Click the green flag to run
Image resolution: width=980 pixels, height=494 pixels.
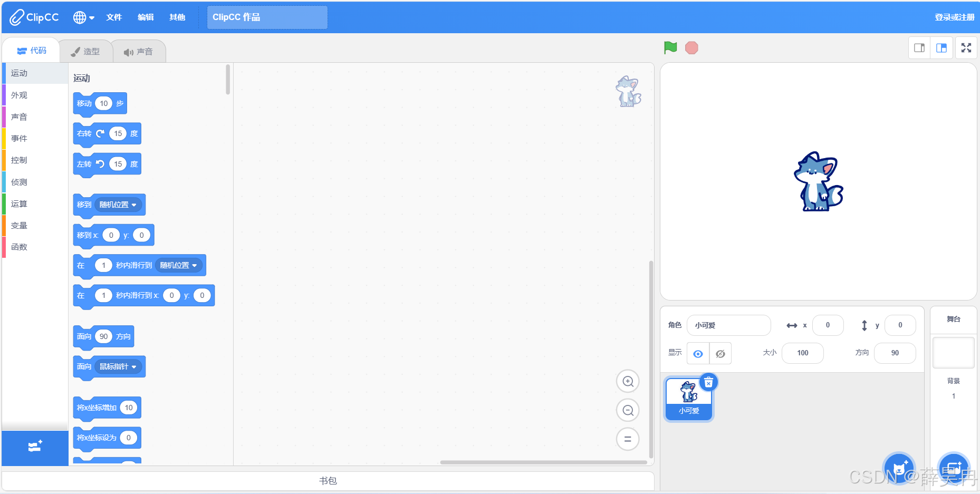(x=670, y=48)
